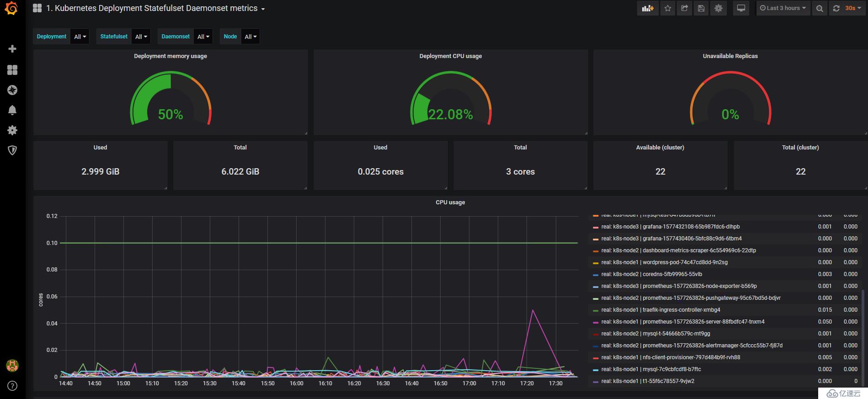Click the Create plus icon in sidebar
Image resolution: width=868 pixels, height=399 pixels.
click(x=12, y=48)
